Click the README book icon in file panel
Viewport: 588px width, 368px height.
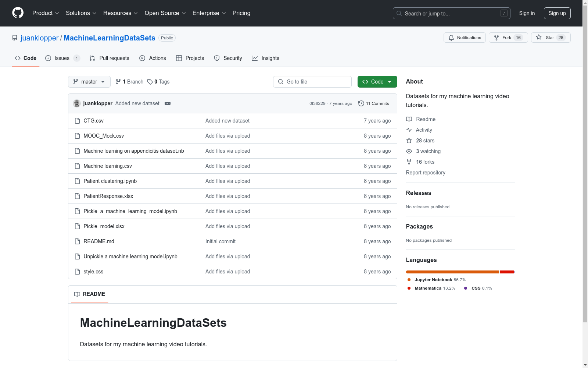click(x=77, y=294)
